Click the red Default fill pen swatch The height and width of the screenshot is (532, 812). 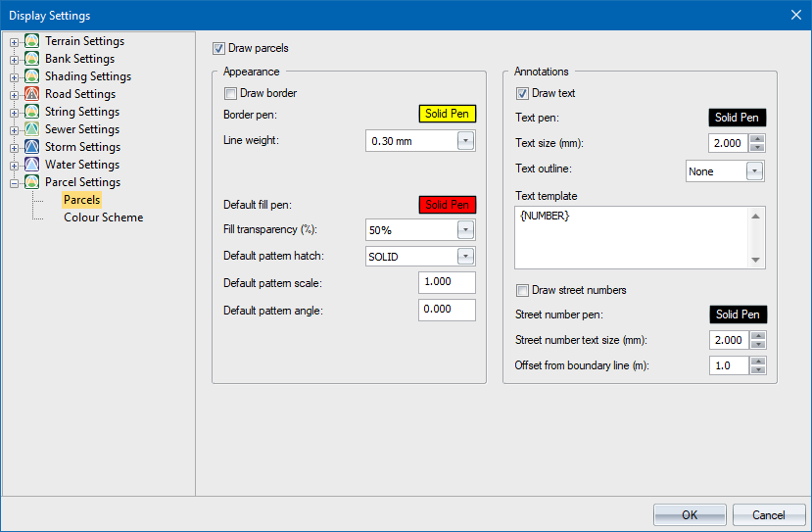[x=448, y=205]
